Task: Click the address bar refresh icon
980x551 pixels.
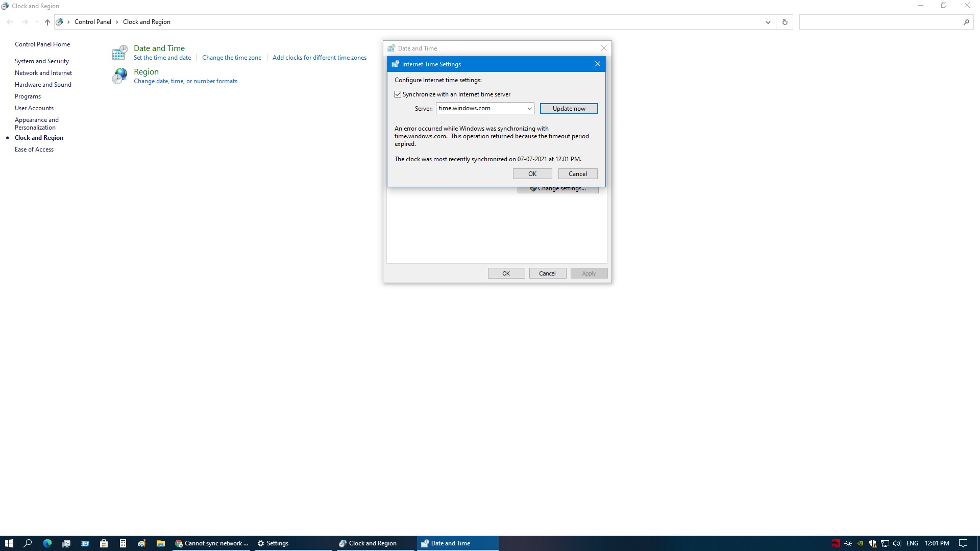Action: pyautogui.click(x=785, y=22)
